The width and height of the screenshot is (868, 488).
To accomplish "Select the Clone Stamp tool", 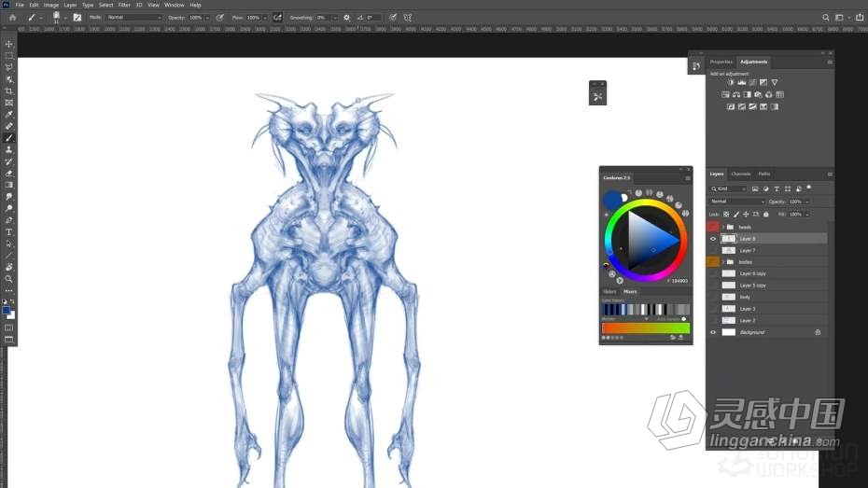I will click(x=8, y=150).
